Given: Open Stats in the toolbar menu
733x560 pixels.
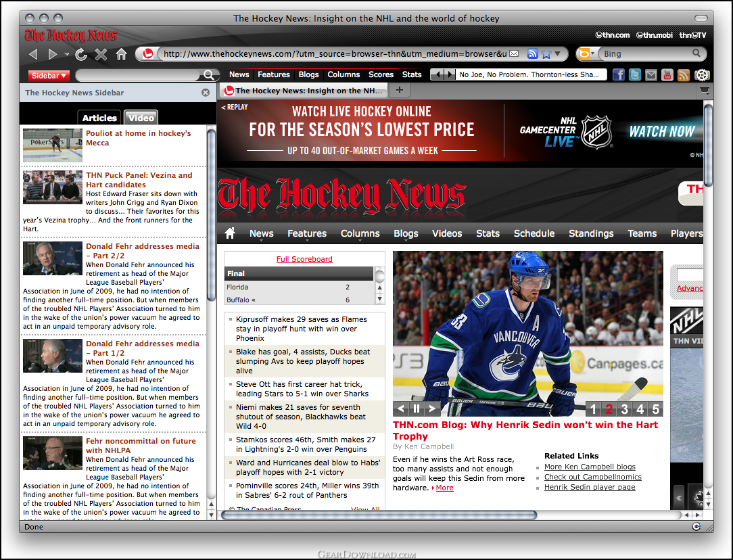Looking at the screenshot, I should 412,74.
